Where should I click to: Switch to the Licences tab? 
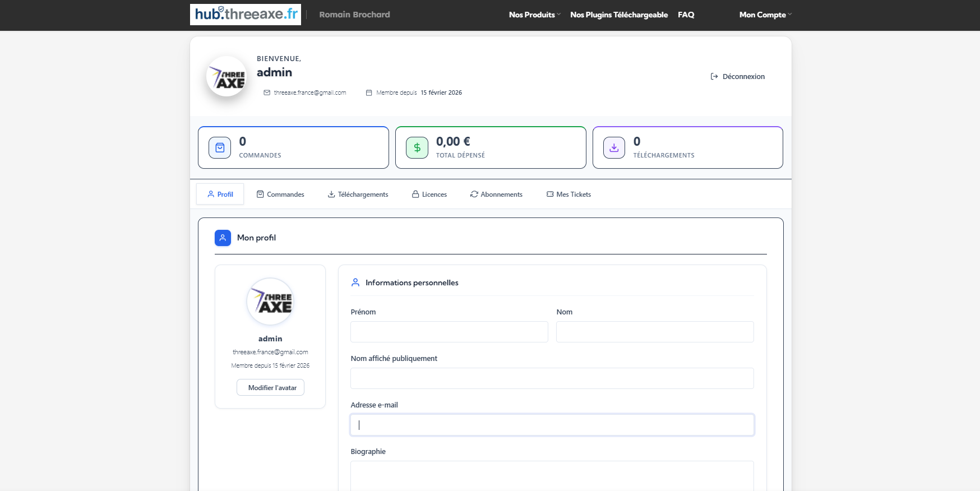pos(429,194)
